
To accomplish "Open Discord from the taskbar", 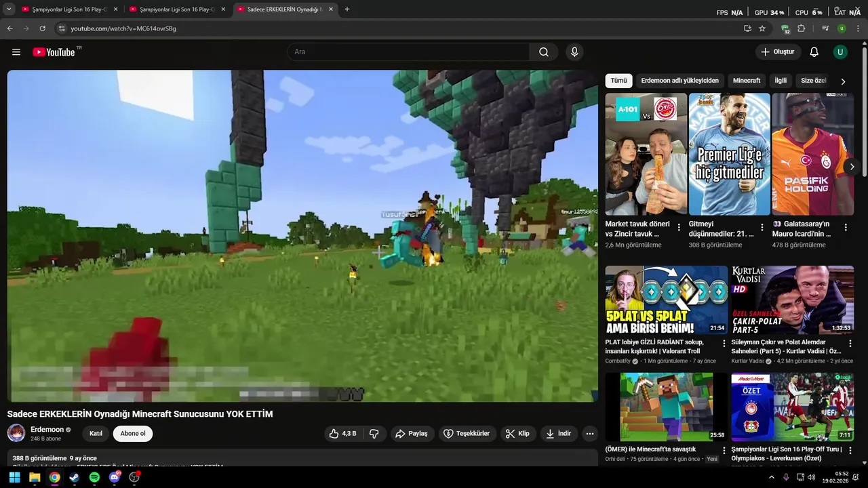I will coord(115,477).
